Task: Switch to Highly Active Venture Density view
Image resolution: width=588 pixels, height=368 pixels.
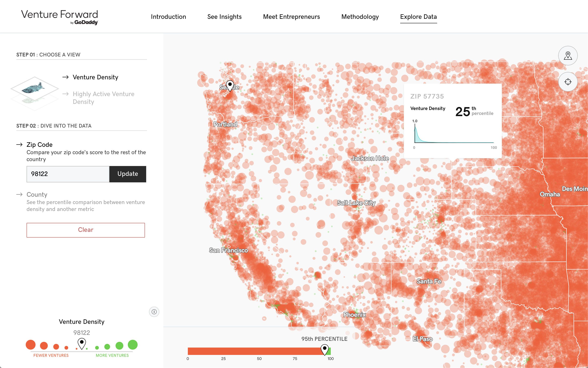Action: click(104, 98)
